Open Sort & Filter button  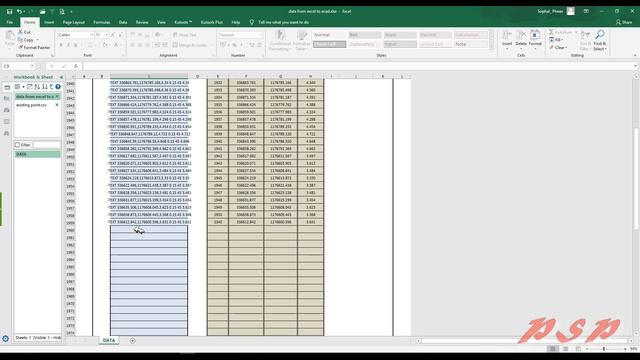coord(585,40)
